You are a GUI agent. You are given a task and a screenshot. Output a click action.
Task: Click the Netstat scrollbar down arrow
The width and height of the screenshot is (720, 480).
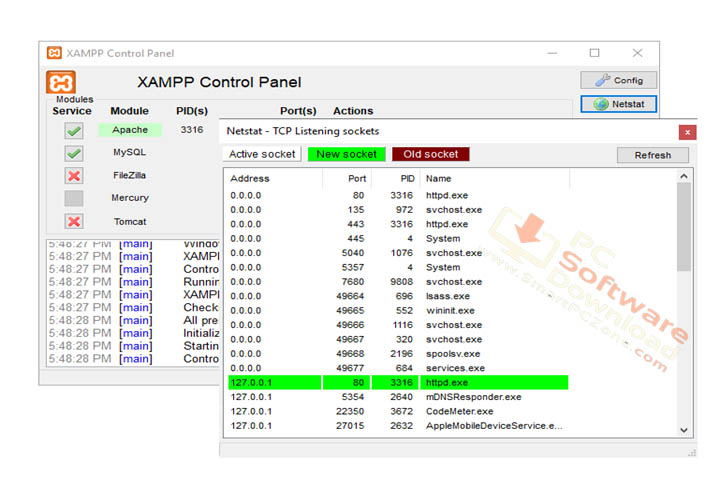(684, 430)
